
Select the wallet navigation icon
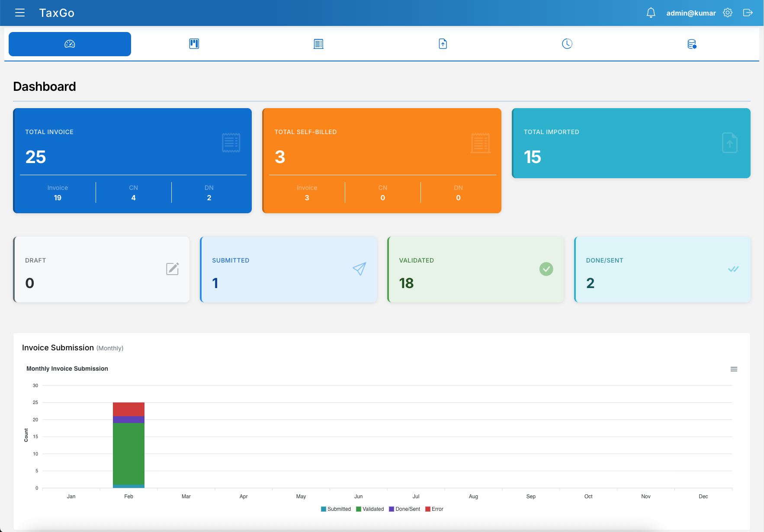click(194, 44)
